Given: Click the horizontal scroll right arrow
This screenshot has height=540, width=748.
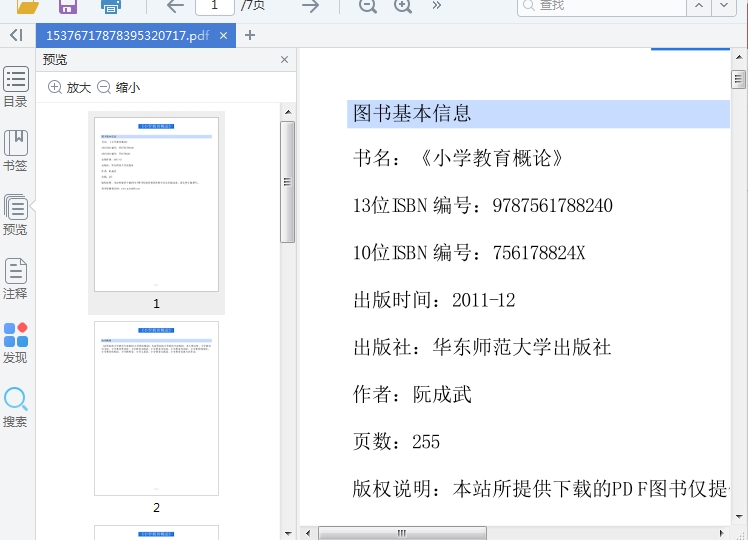Looking at the screenshot, I should (721, 533).
